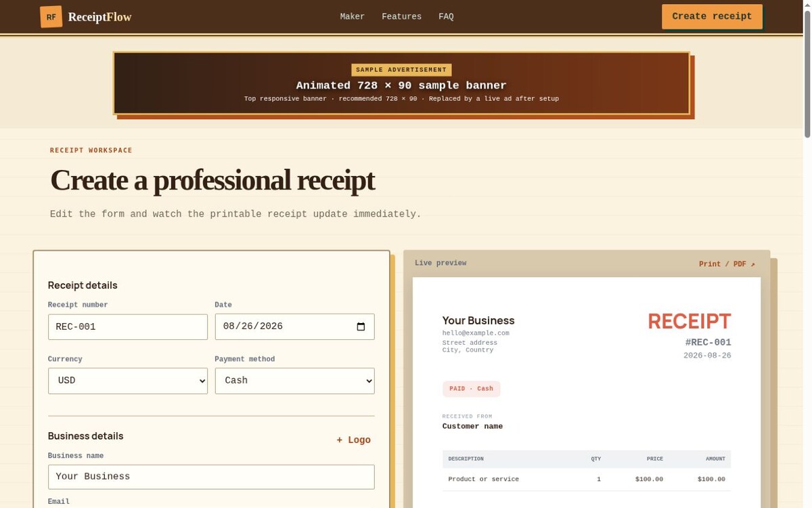Viewport: 812px width, 508px height.
Task: Go to the Features nav item
Action: pos(401,16)
